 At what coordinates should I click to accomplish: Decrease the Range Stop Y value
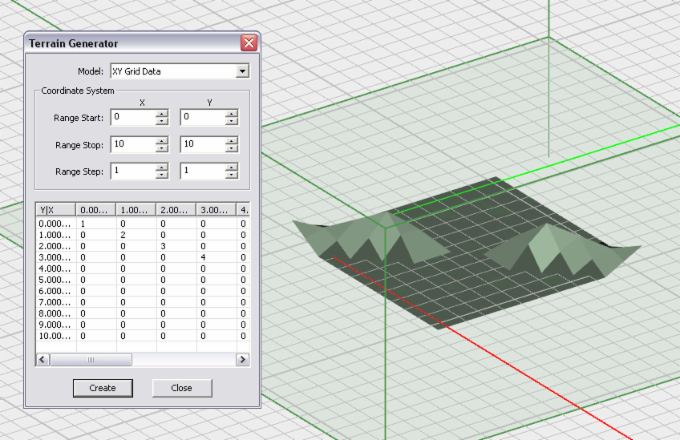point(231,149)
